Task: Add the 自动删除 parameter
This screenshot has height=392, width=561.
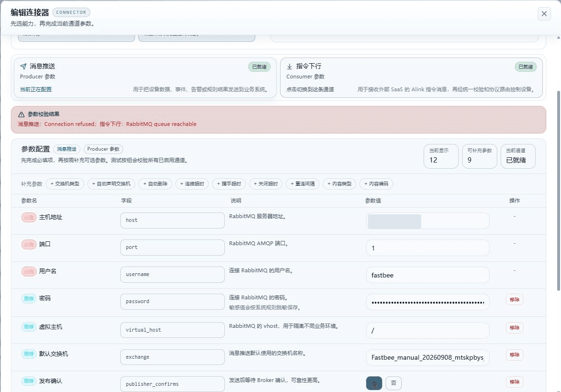Action: [x=155, y=184]
